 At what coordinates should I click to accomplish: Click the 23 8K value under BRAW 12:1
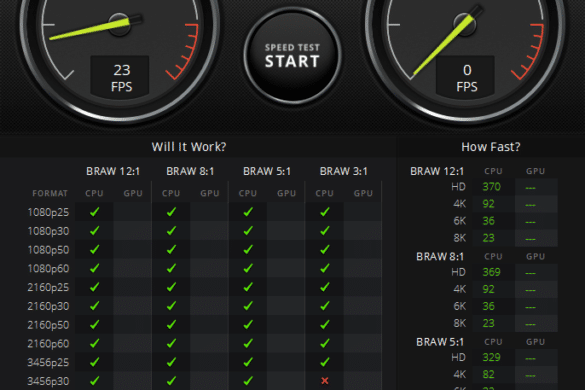click(488, 238)
